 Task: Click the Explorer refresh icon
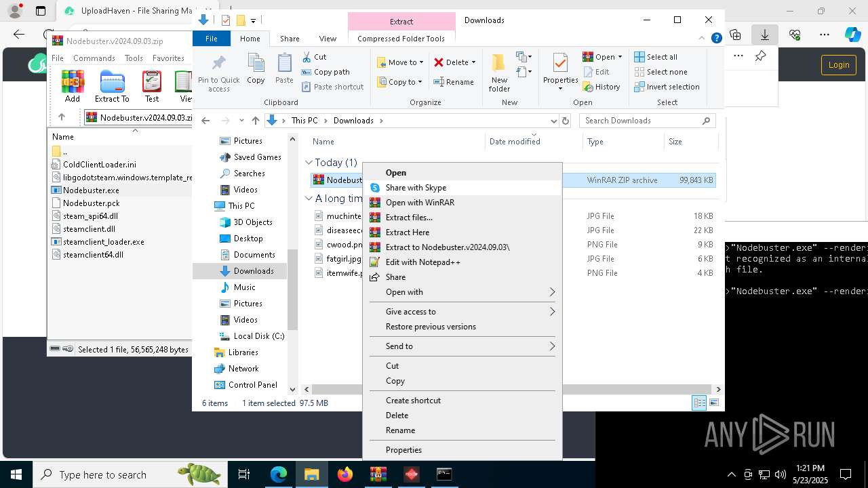point(565,121)
